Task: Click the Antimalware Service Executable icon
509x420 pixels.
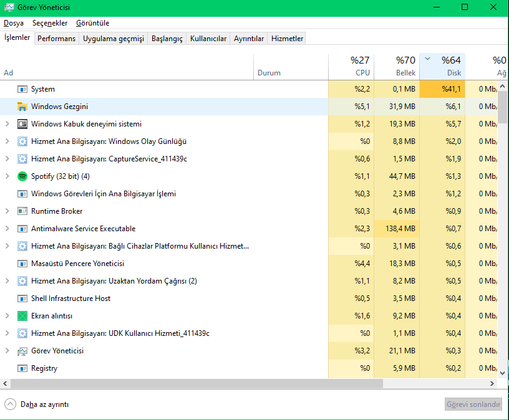Action: [22, 229]
